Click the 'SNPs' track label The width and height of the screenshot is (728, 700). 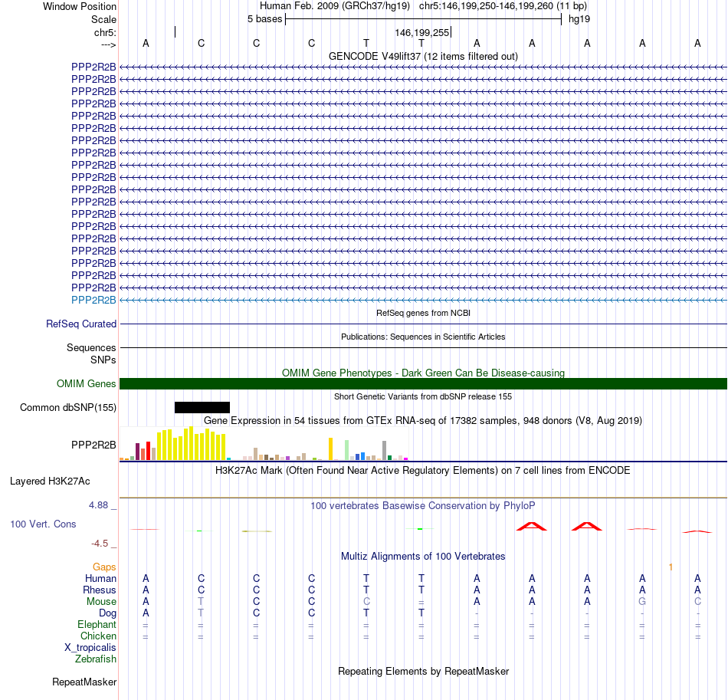tap(103, 360)
